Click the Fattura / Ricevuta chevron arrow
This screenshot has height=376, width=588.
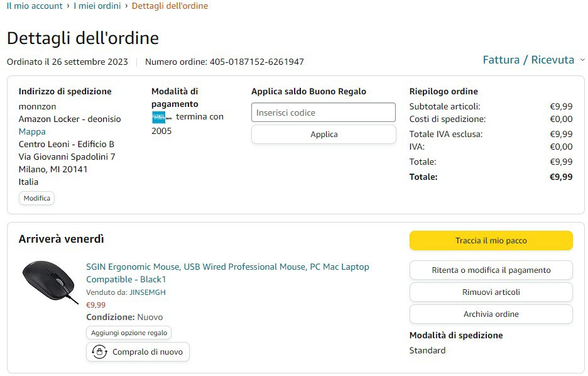click(x=582, y=60)
